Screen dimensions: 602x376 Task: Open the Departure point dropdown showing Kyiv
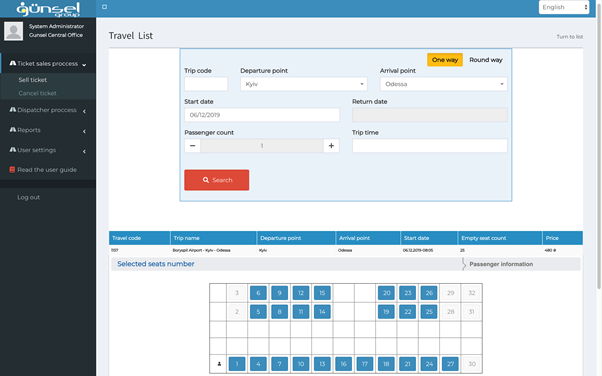(304, 84)
